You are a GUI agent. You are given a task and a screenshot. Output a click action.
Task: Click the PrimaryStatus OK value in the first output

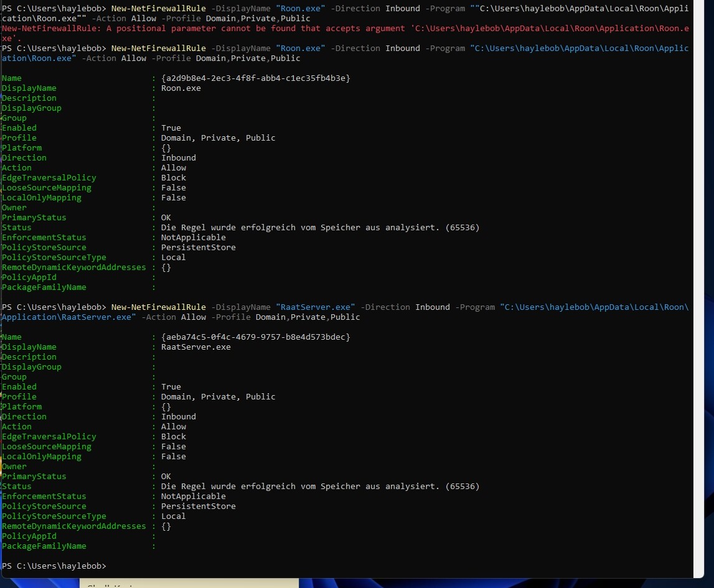pyautogui.click(x=166, y=218)
